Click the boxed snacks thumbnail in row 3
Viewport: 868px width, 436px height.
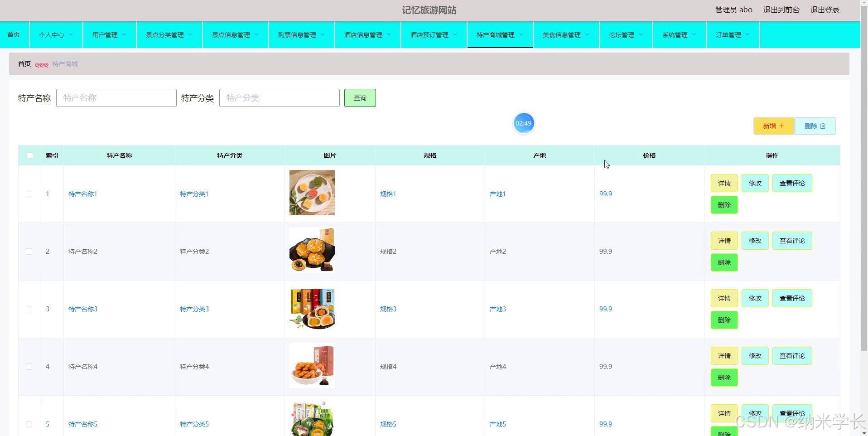coord(312,308)
